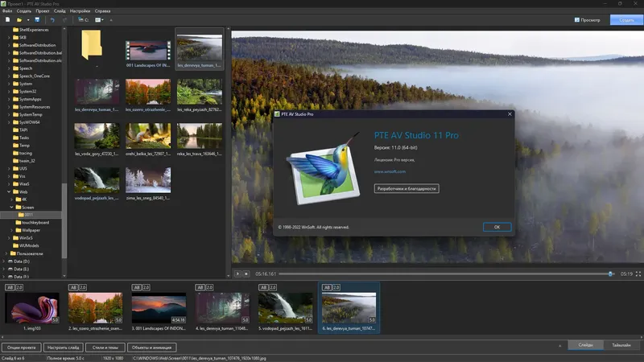Click the small up arrow toolbar icon
The height and width of the screenshot is (362, 644).
click(x=111, y=19)
